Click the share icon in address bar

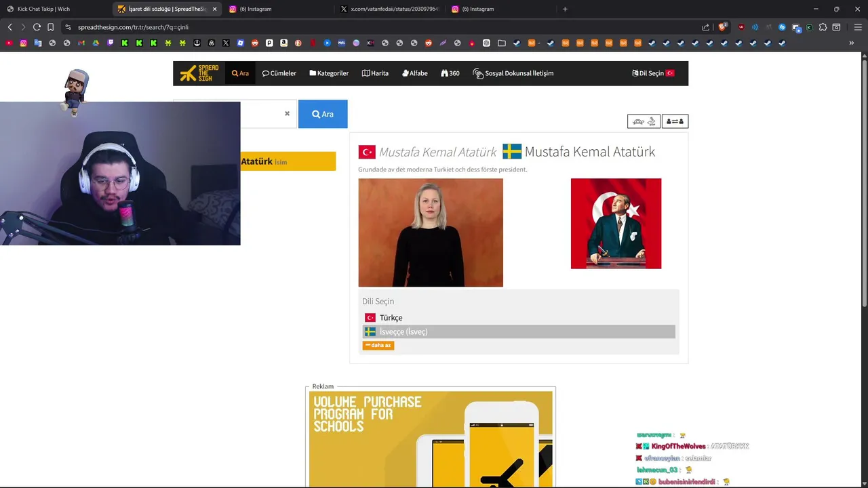coord(705,27)
